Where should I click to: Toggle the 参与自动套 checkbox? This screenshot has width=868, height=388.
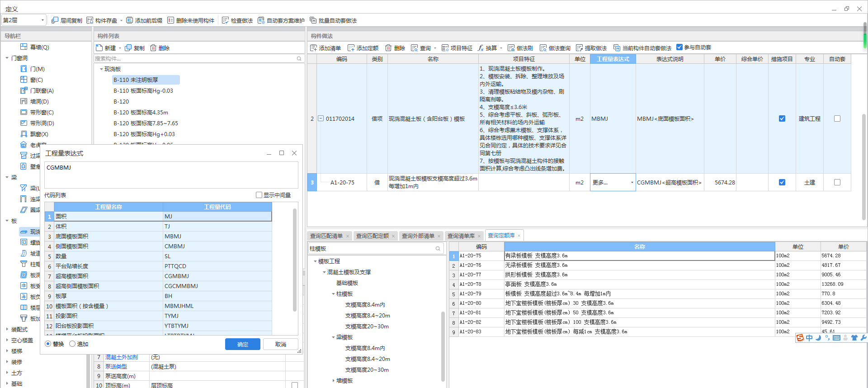click(x=679, y=47)
